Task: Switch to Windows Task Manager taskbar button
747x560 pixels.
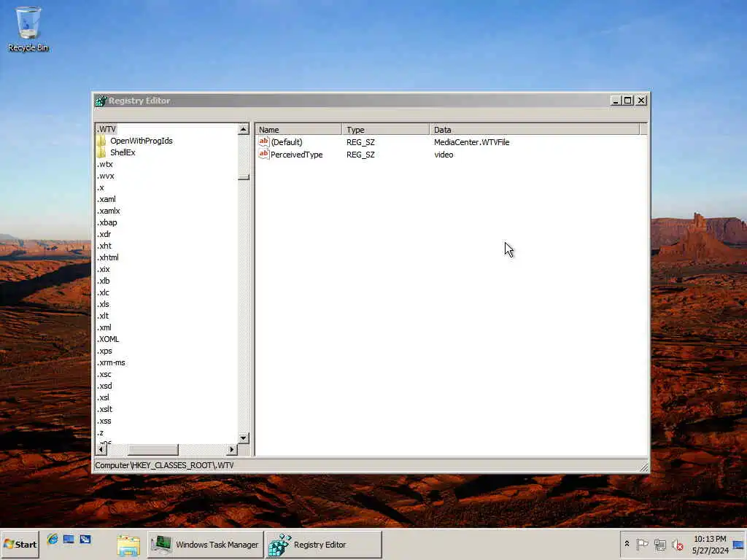Action: click(205, 544)
